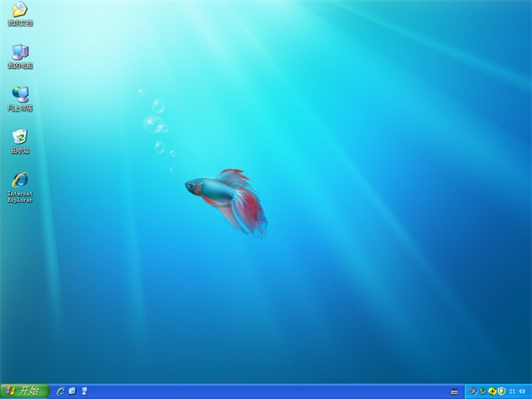Launch Internet Explorer from quick launch bar
The image size is (532, 399).
click(x=61, y=391)
